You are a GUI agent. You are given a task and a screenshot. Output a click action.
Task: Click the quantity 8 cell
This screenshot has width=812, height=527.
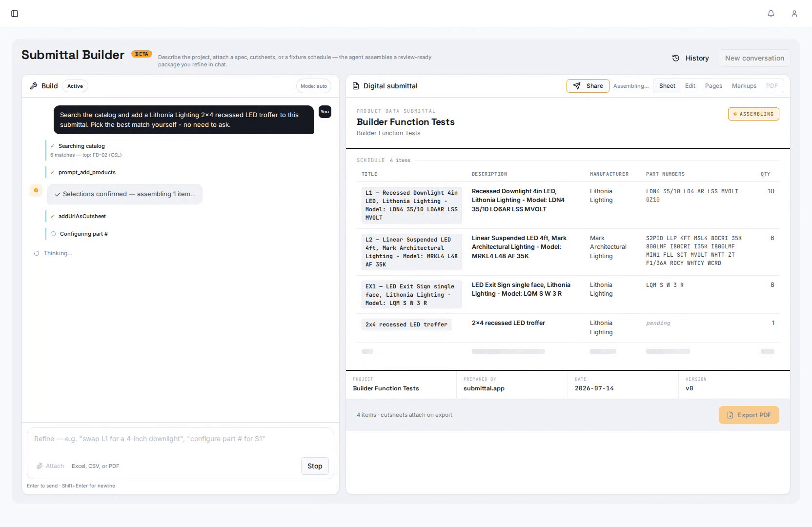tap(772, 285)
